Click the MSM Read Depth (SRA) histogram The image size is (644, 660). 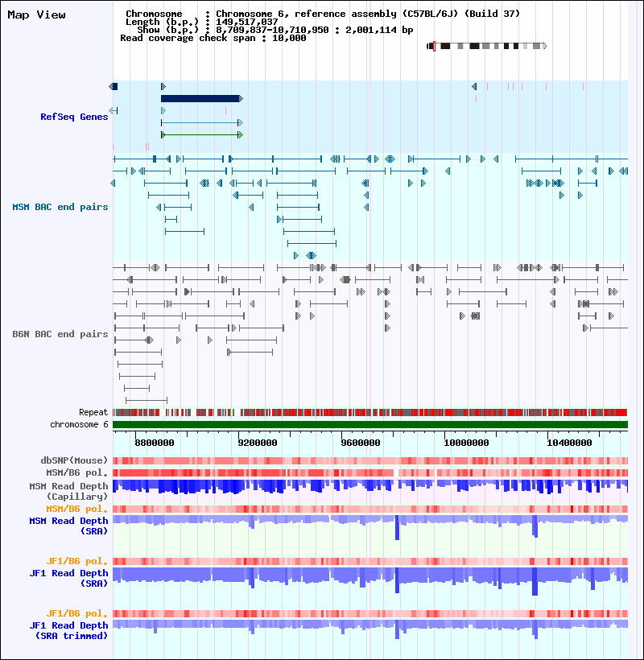click(x=370, y=527)
